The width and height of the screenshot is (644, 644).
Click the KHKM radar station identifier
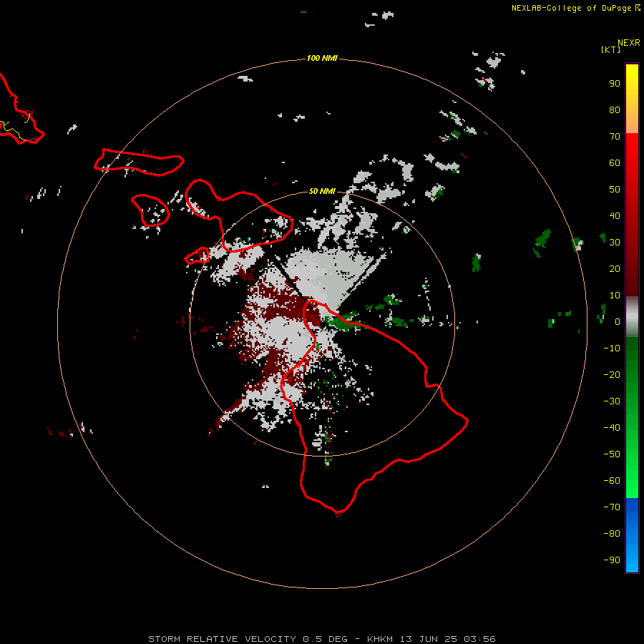click(x=381, y=639)
